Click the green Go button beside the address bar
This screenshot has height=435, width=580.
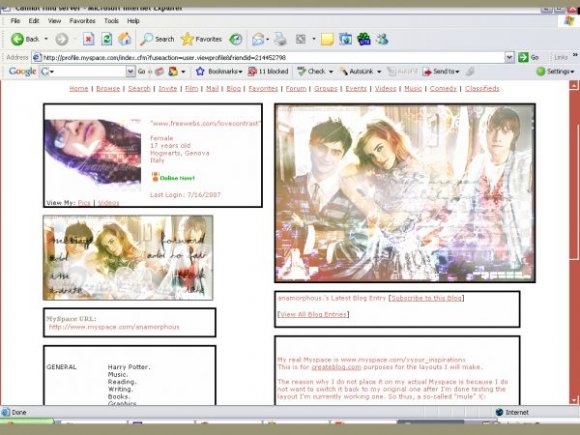pos(528,57)
